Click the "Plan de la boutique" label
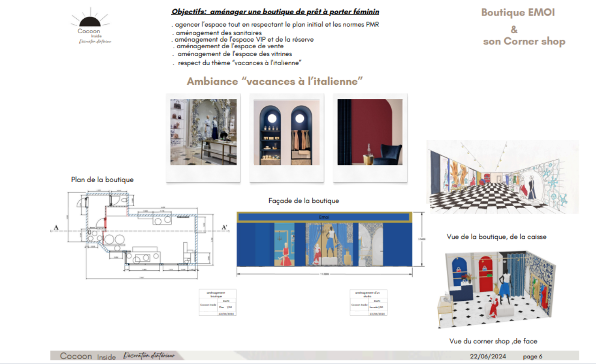Screen dimensions: 596x364 [x=102, y=179]
